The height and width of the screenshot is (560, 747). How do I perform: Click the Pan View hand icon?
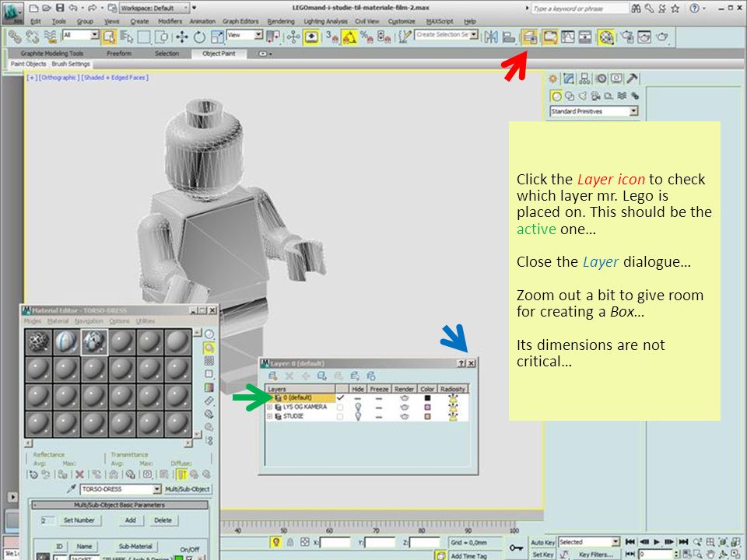(710, 554)
